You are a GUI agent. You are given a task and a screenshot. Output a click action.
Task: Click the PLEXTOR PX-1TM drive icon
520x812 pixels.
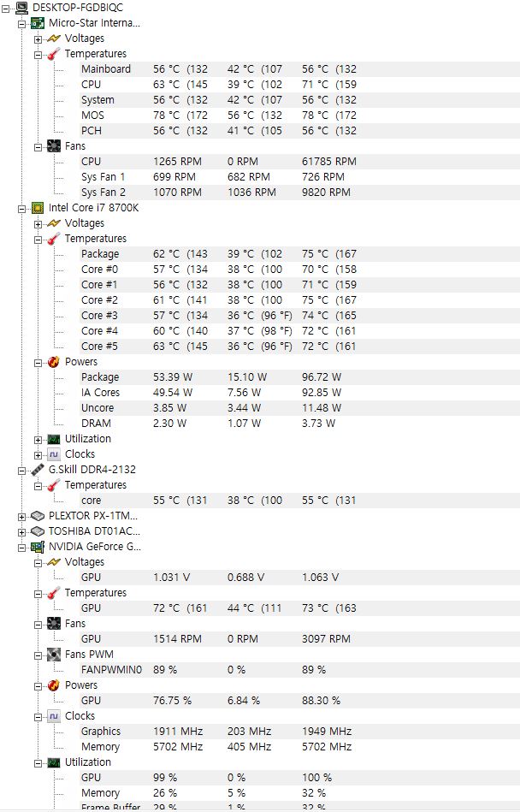[x=38, y=516]
